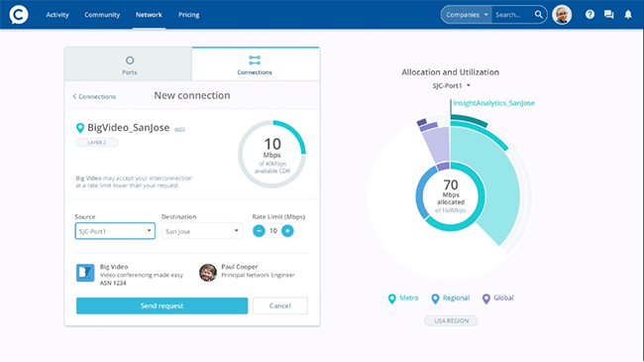Click the Send request button

[x=161, y=305]
